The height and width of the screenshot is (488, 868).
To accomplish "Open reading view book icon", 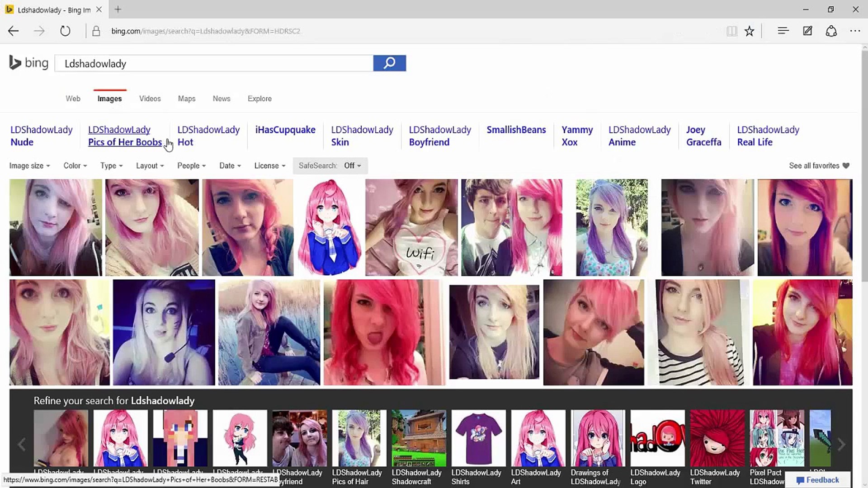I will (731, 31).
